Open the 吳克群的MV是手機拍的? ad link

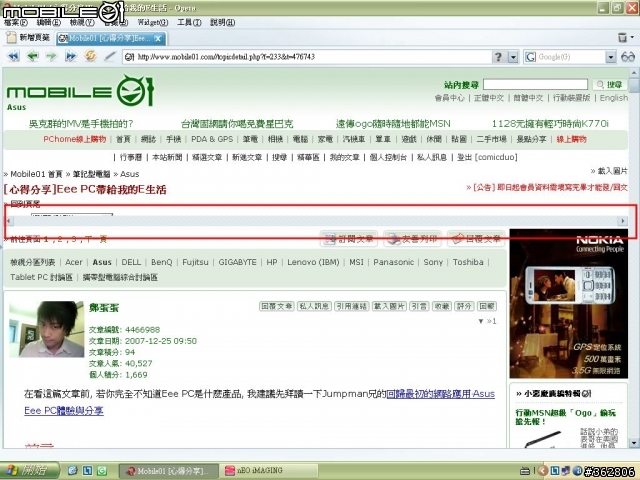click(x=81, y=123)
